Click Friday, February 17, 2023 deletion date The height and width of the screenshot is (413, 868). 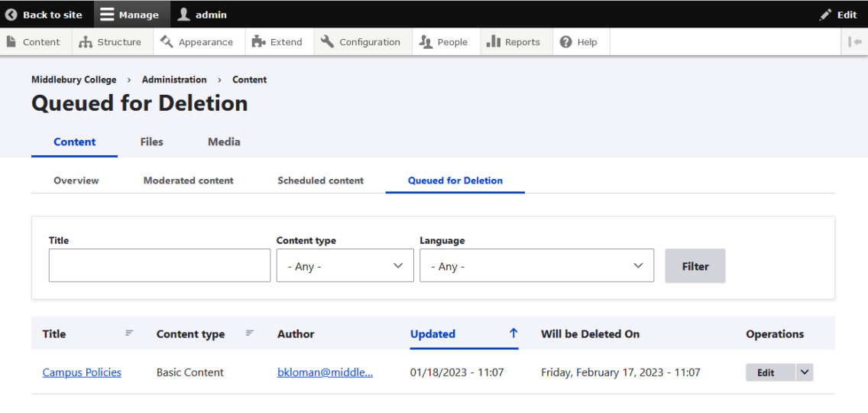pyautogui.click(x=620, y=372)
